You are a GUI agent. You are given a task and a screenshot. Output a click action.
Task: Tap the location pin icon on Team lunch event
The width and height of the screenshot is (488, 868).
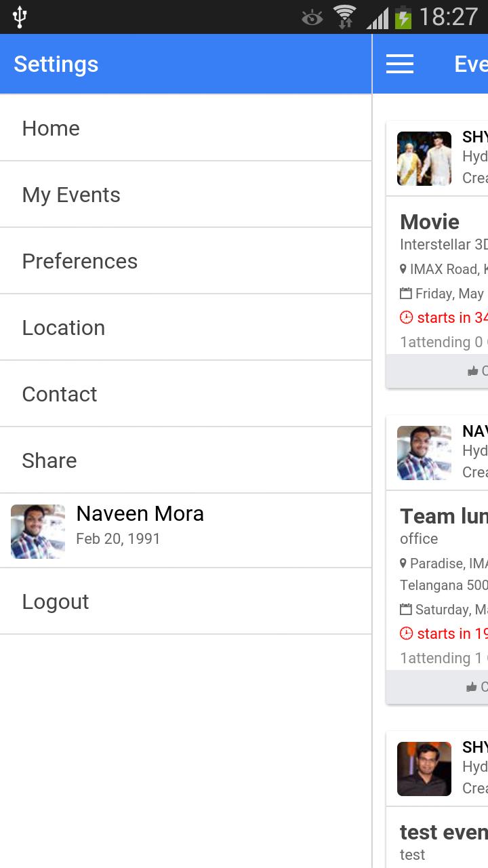pyautogui.click(x=403, y=564)
